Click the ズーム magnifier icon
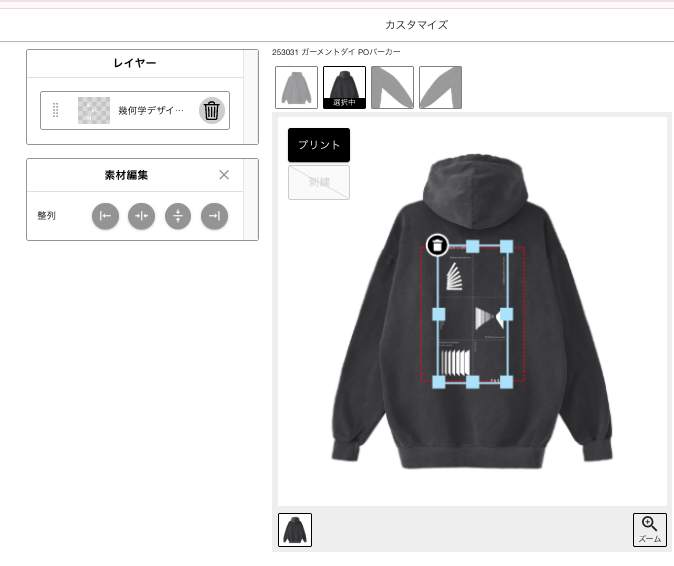Screen dimensions: 674x566 point(649,529)
